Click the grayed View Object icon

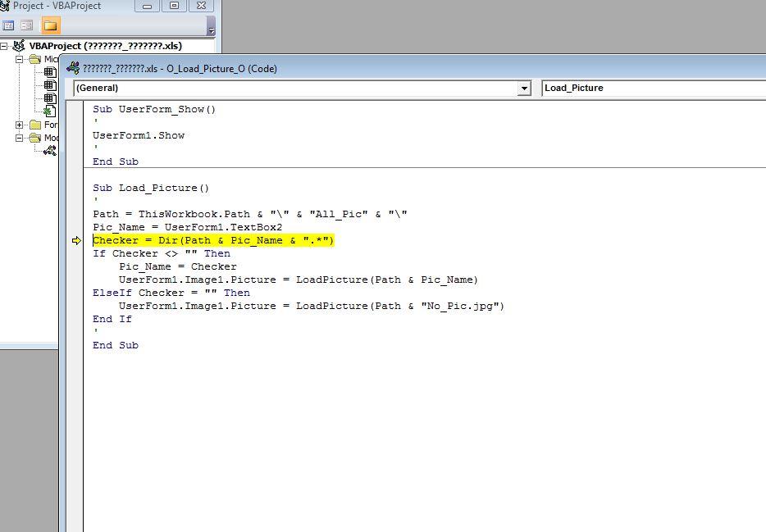click(26, 25)
